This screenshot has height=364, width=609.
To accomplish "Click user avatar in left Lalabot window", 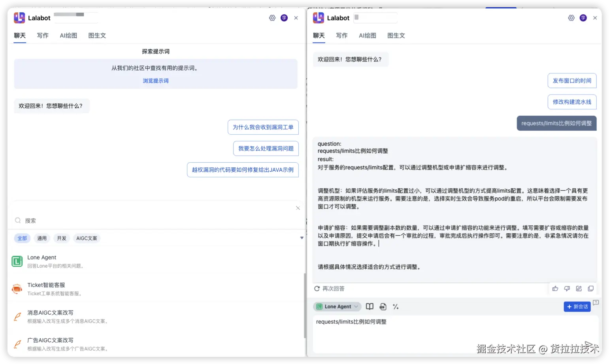I will coord(284,18).
